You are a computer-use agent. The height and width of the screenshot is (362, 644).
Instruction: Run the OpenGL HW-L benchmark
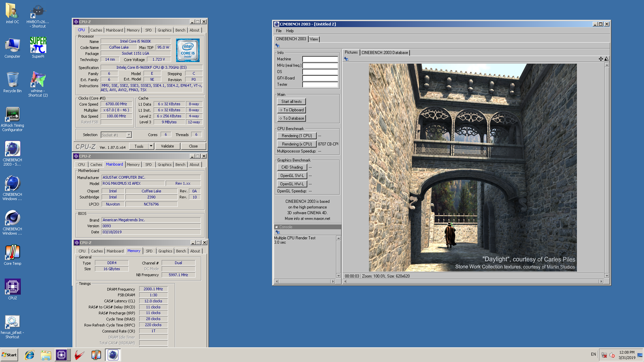292,184
